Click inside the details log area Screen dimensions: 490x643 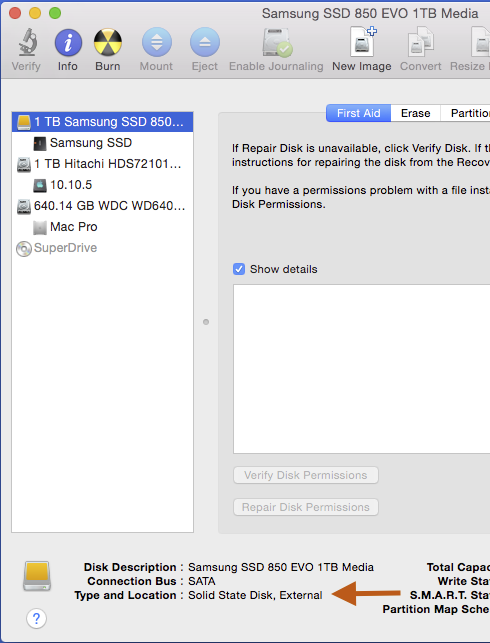point(362,369)
